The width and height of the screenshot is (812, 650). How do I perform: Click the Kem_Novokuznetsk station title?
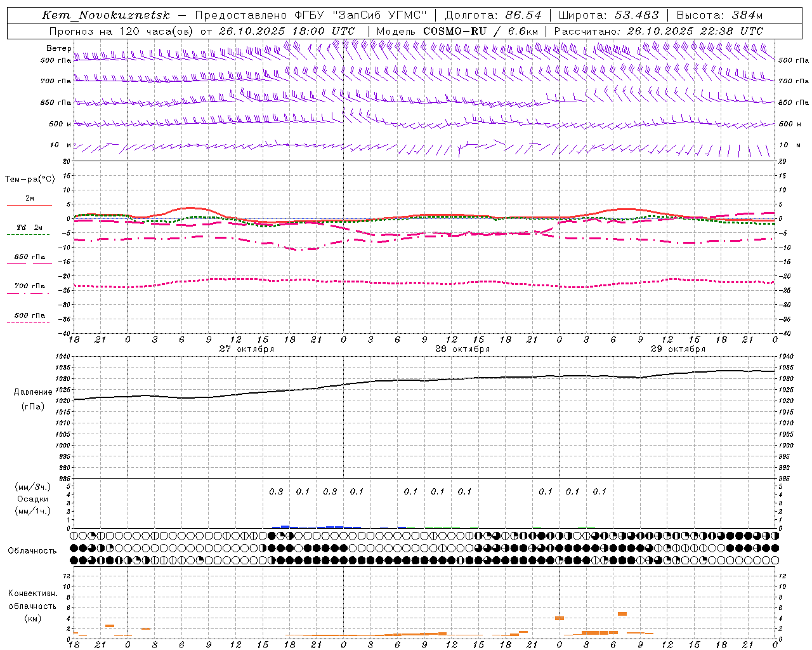tap(106, 15)
